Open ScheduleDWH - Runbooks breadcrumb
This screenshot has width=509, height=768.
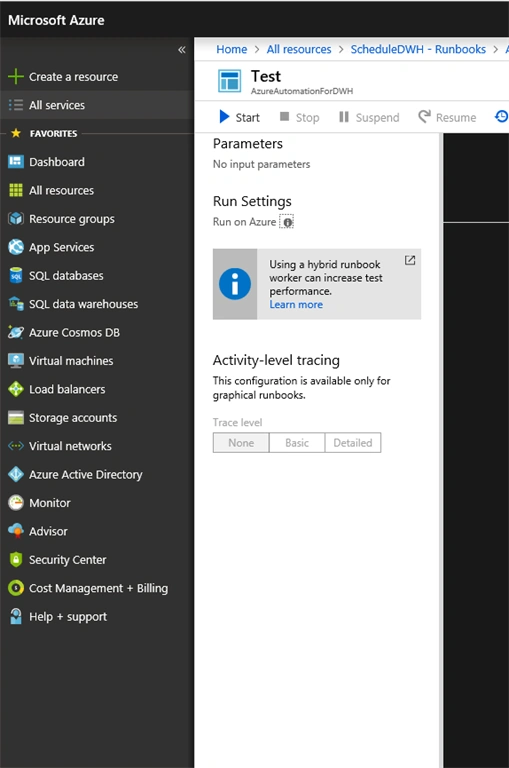point(418,49)
